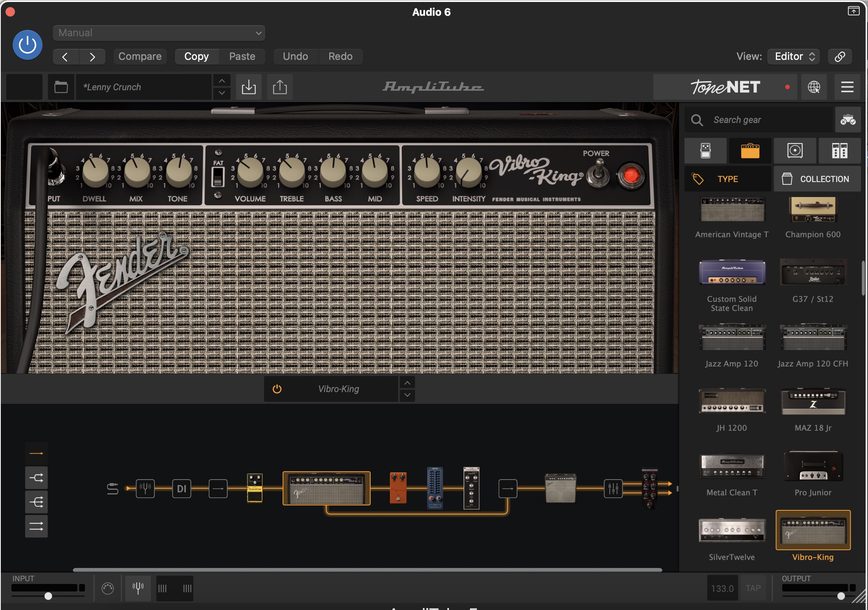868x610 pixels.
Task: Open the preset browser folder icon
Action: point(61,87)
